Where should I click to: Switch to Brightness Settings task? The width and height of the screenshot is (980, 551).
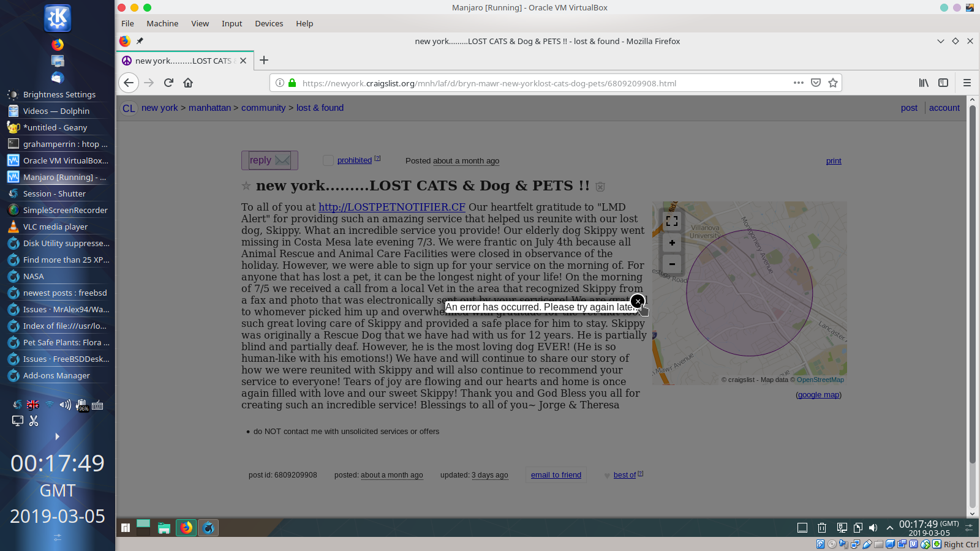point(58,94)
